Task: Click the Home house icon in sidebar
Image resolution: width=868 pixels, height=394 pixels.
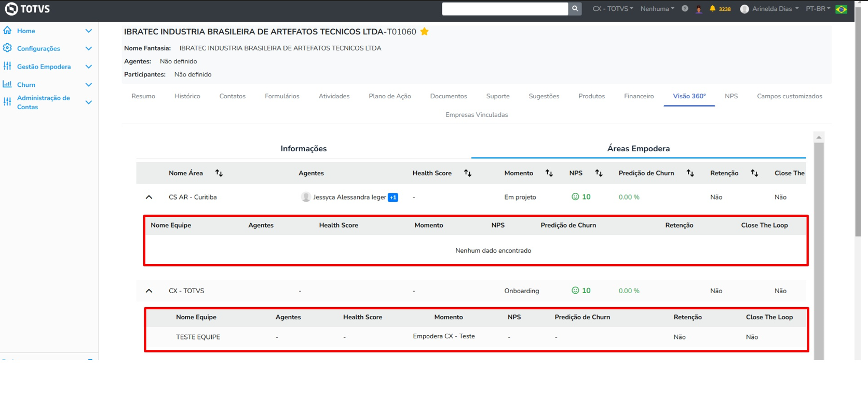Action: [7, 31]
